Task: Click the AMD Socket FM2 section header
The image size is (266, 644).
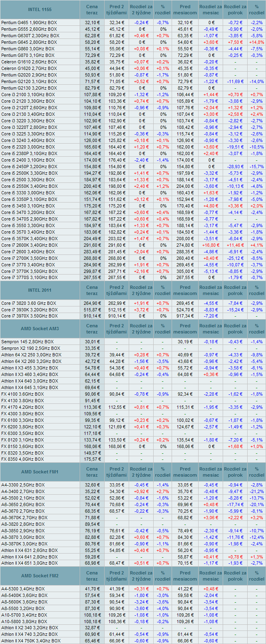Action: (40, 576)
